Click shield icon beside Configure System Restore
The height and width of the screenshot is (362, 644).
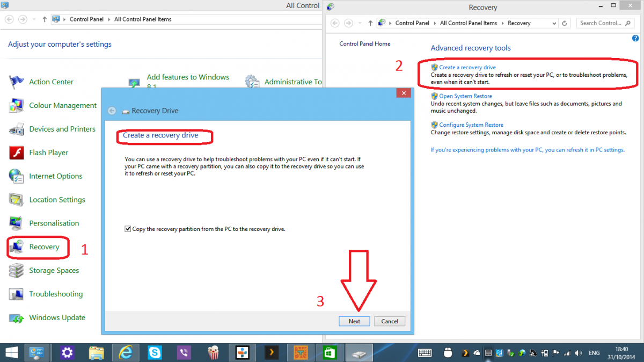click(435, 125)
